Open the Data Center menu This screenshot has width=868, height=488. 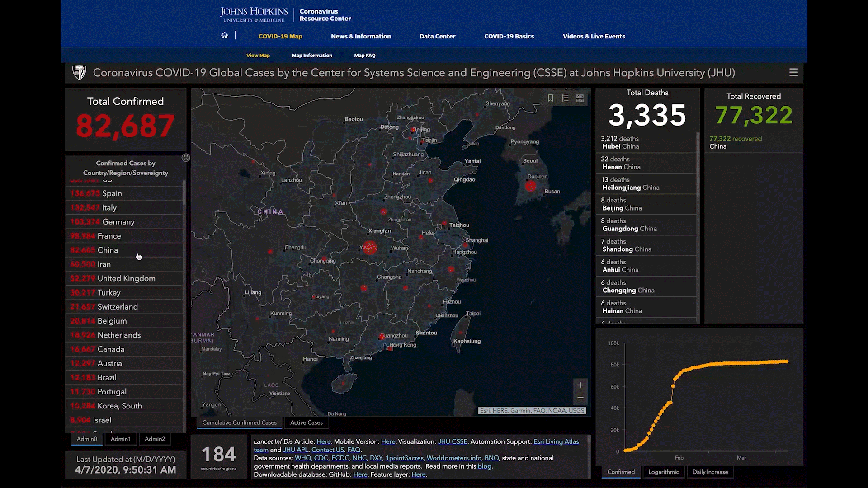[437, 36]
